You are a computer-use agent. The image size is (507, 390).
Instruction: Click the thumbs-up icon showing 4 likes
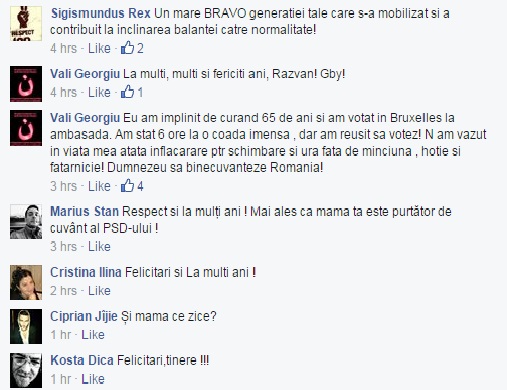[128, 186]
